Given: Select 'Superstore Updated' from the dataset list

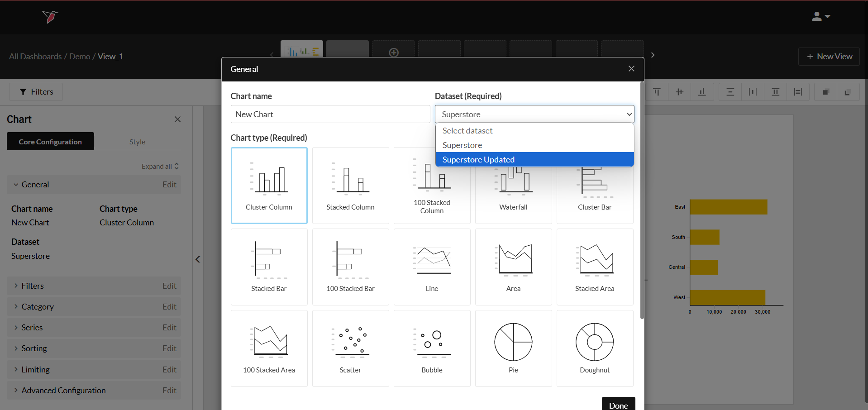Looking at the screenshot, I should [534, 160].
